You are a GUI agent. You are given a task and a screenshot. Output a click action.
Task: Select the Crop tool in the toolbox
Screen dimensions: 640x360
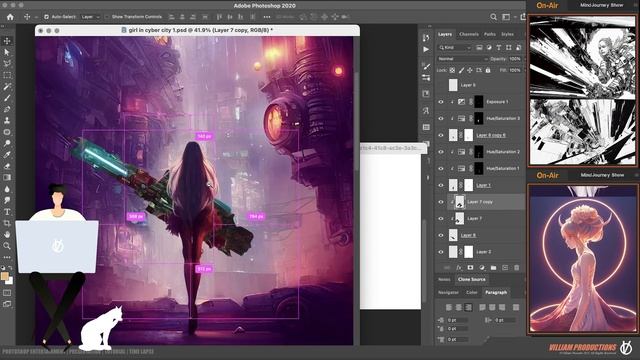[7, 223]
